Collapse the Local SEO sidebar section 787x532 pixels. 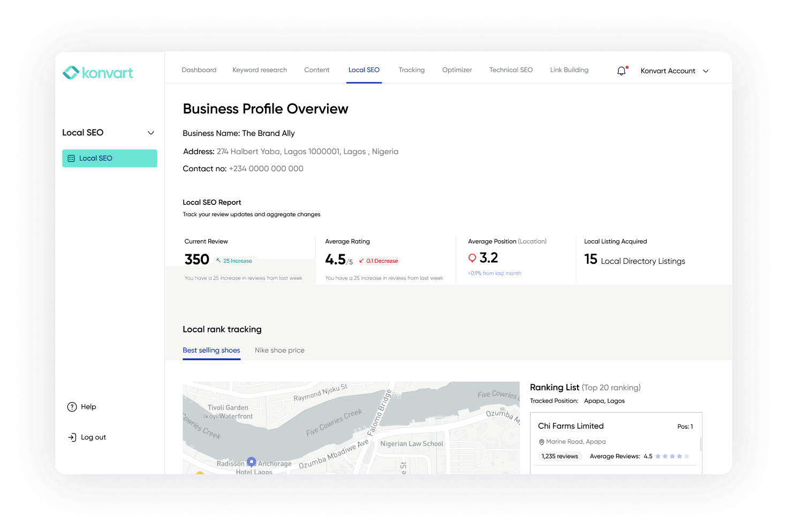click(150, 132)
